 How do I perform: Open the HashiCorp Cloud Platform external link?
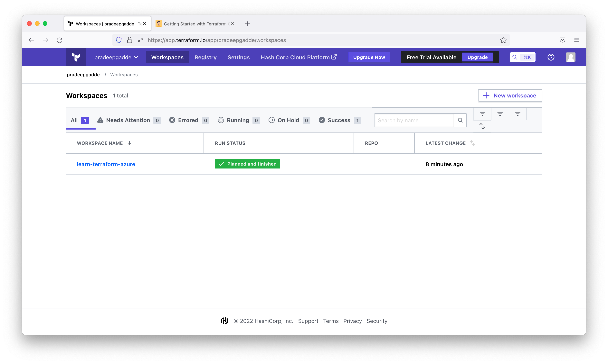(299, 57)
